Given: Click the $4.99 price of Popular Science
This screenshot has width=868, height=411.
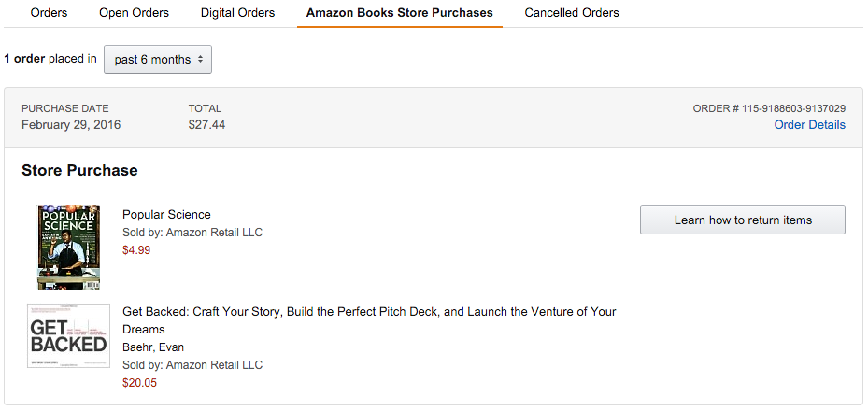Looking at the screenshot, I should 136,250.
